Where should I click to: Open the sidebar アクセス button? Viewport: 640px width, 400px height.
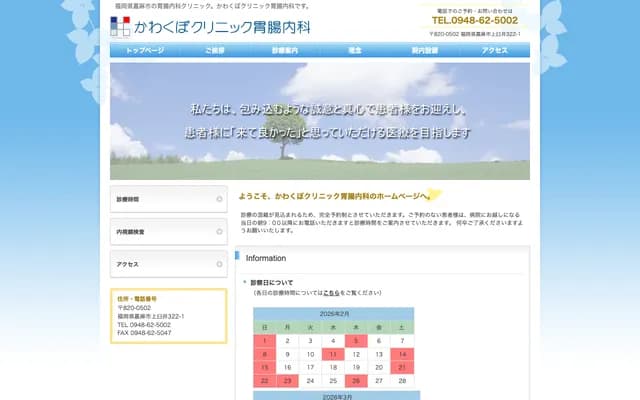pos(169,264)
